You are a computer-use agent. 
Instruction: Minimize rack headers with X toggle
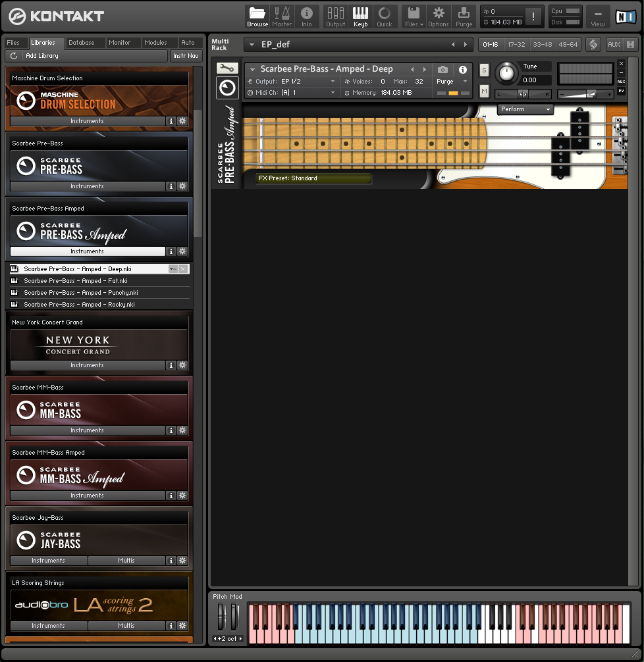click(630, 44)
